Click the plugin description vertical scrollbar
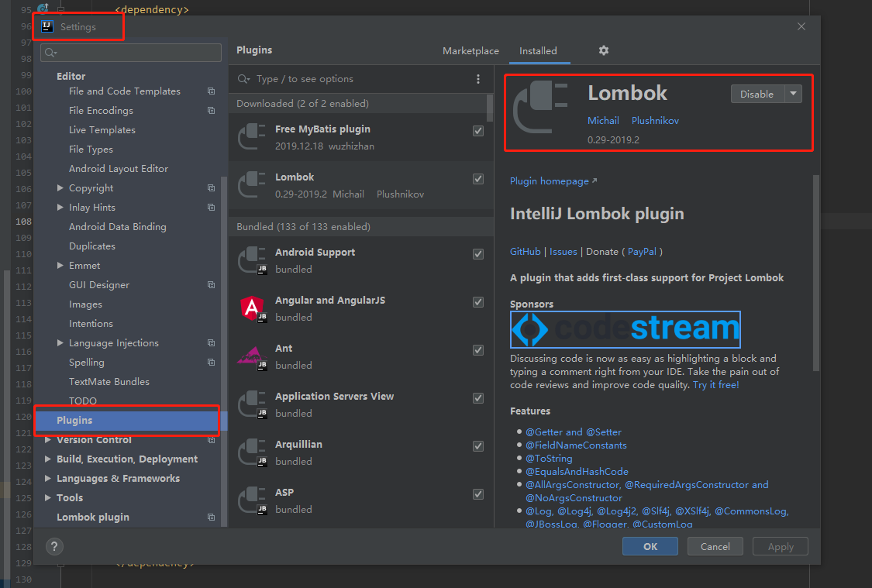Screen dimensions: 872x588 (x=816, y=273)
